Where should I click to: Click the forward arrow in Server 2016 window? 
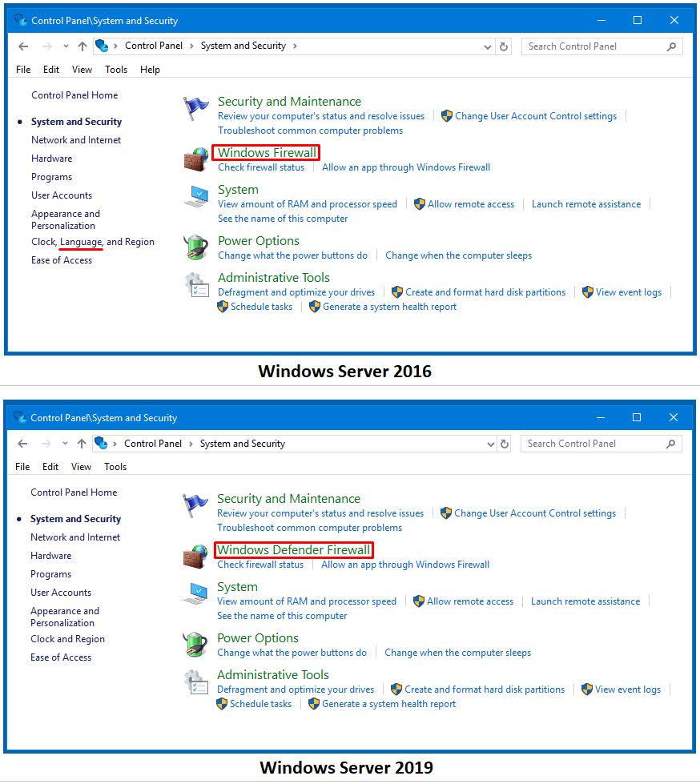[47, 46]
